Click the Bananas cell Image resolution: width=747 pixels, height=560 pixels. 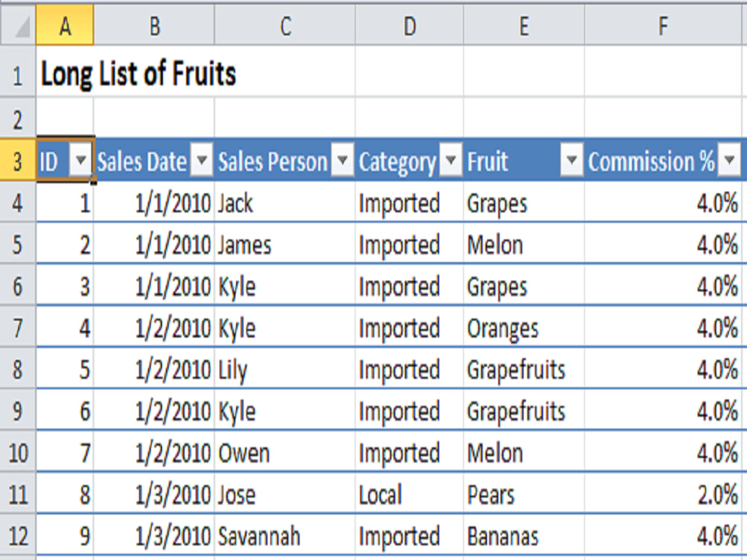pos(523,536)
